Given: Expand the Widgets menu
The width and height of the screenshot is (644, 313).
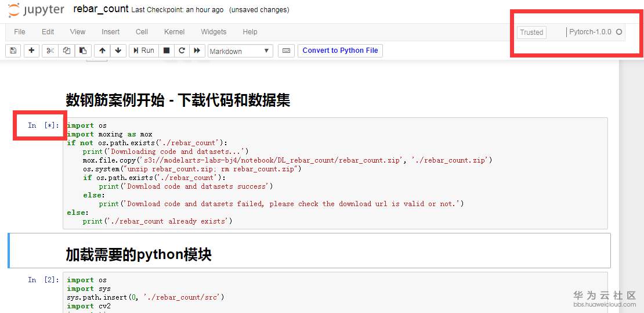Looking at the screenshot, I should click(214, 32).
